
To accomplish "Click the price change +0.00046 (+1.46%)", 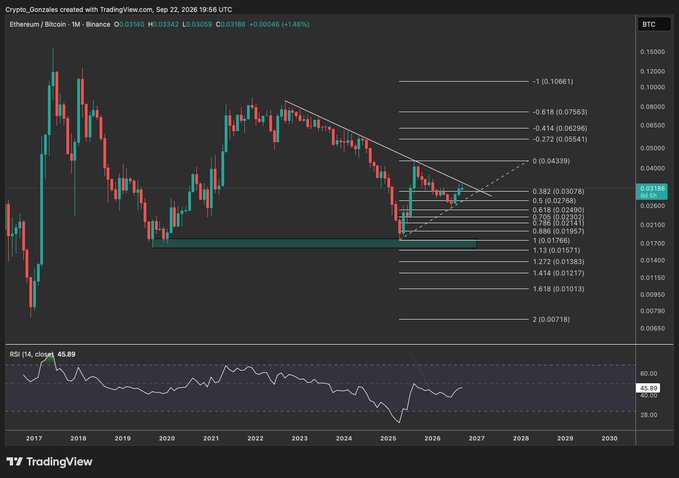I will point(279,24).
